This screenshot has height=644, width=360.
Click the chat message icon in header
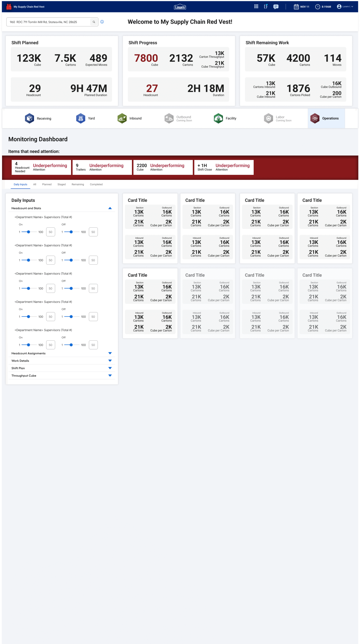(276, 7)
